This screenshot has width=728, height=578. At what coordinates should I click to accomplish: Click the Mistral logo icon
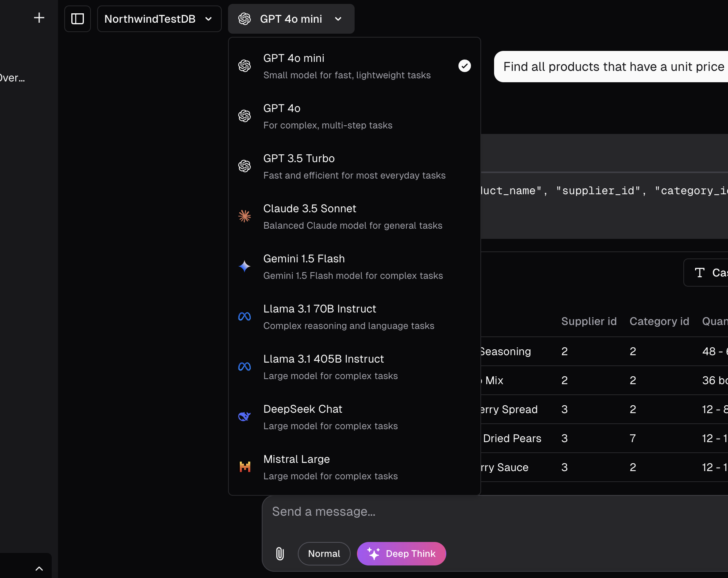pyautogui.click(x=245, y=467)
